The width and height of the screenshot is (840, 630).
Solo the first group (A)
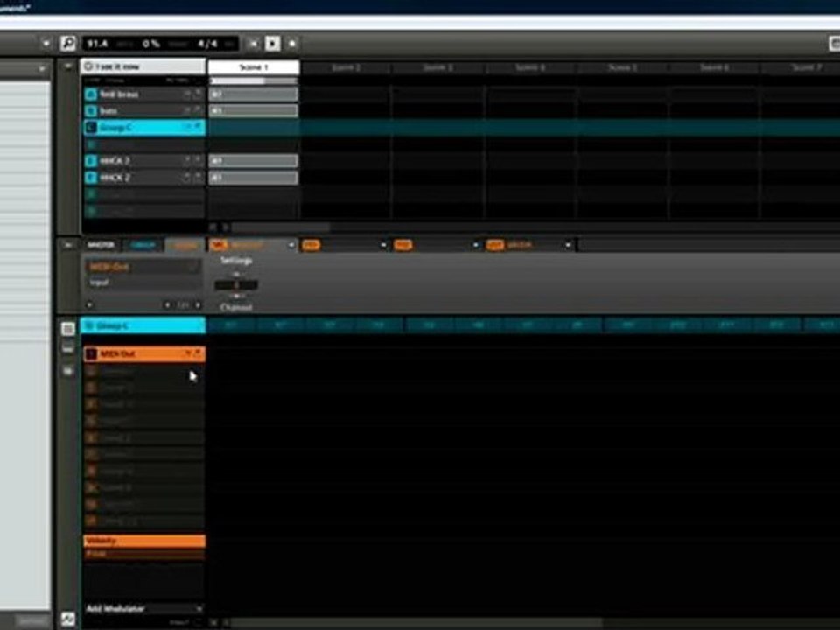pyautogui.click(x=198, y=94)
